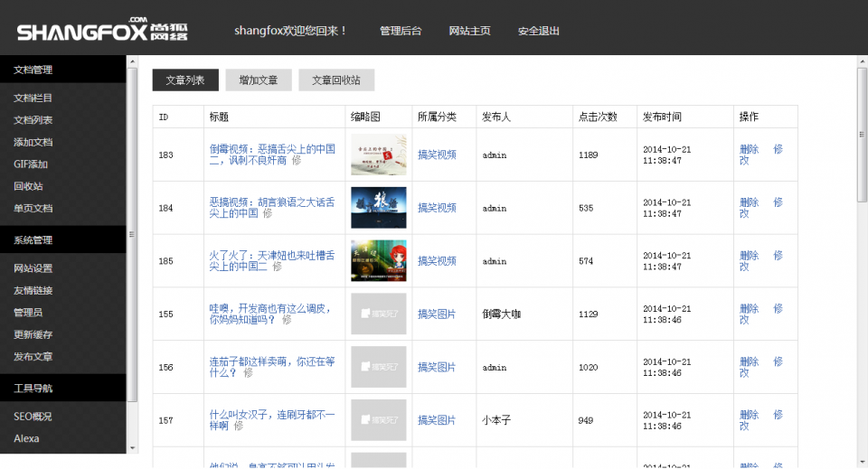Open category 搞笑图片 for article 155
The width and height of the screenshot is (868, 469).
[437, 314]
